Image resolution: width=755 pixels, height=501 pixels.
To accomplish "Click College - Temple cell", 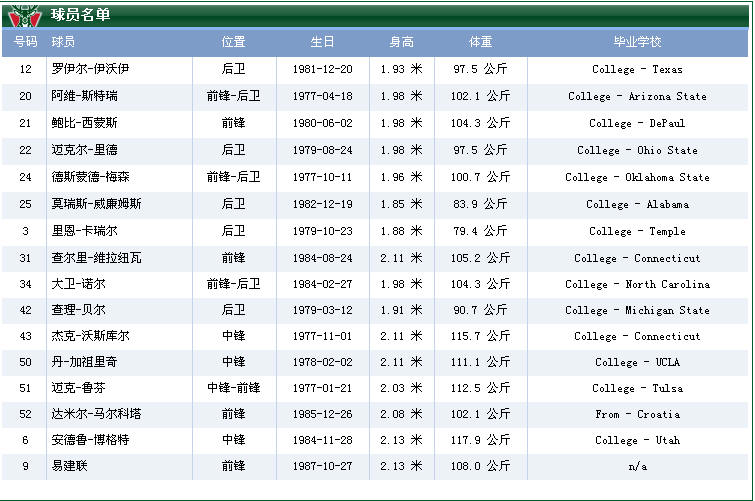I will tap(638, 231).
